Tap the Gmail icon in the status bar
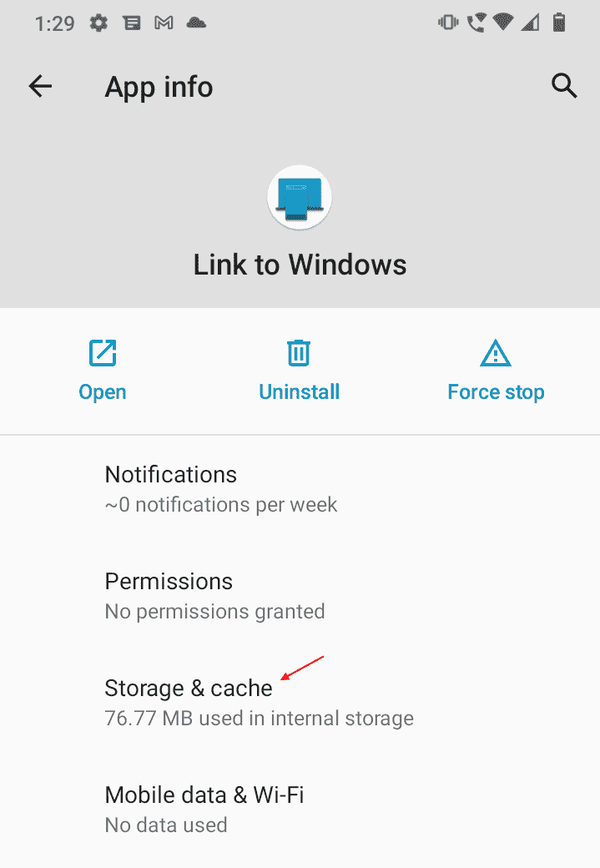 coord(164,23)
